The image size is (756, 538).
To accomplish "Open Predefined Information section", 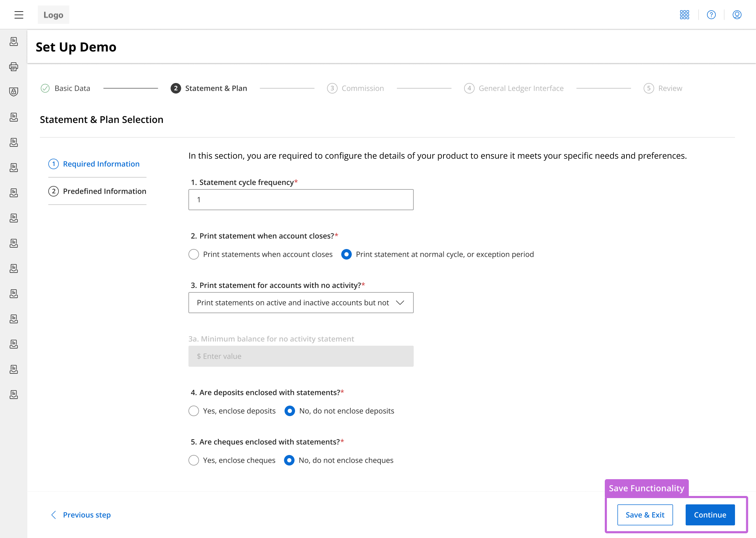I will (104, 191).
